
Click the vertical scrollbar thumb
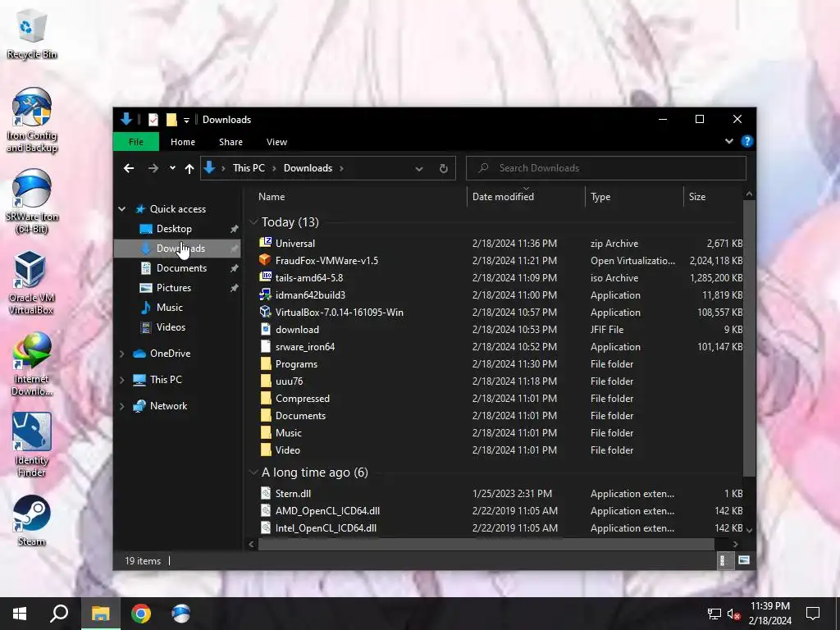[750, 337]
